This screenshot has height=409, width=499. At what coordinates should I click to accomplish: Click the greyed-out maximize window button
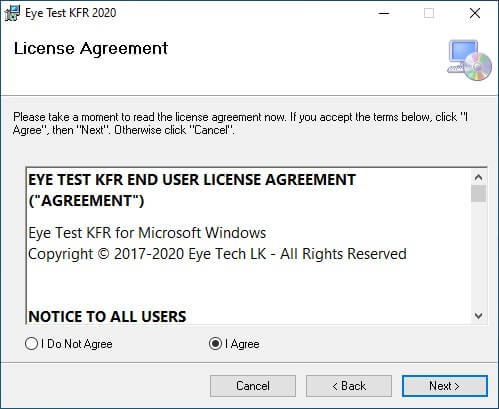click(x=429, y=13)
